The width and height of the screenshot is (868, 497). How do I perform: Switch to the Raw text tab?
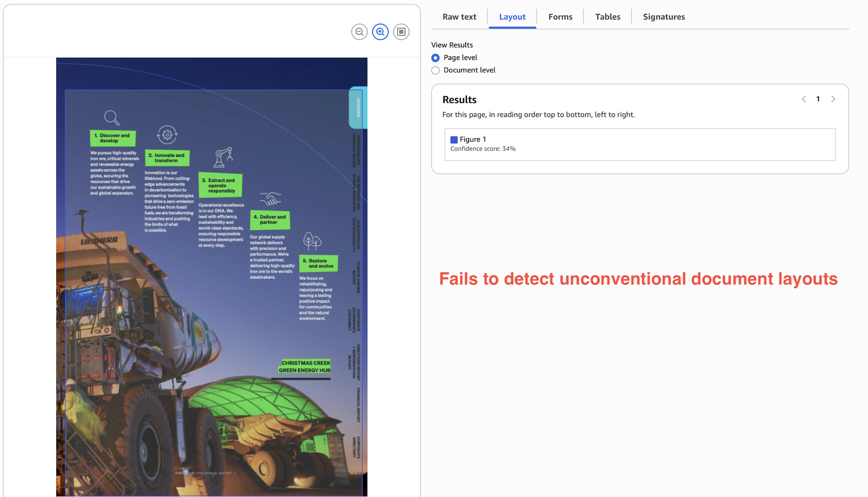point(459,17)
